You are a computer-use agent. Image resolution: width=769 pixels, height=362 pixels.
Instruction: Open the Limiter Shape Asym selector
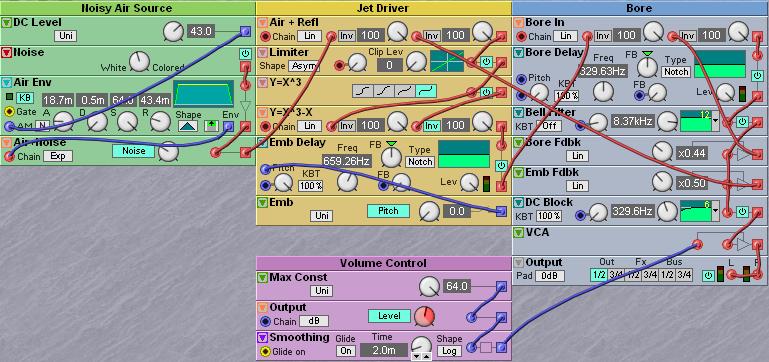pyautogui.click(x=304, y=66)
